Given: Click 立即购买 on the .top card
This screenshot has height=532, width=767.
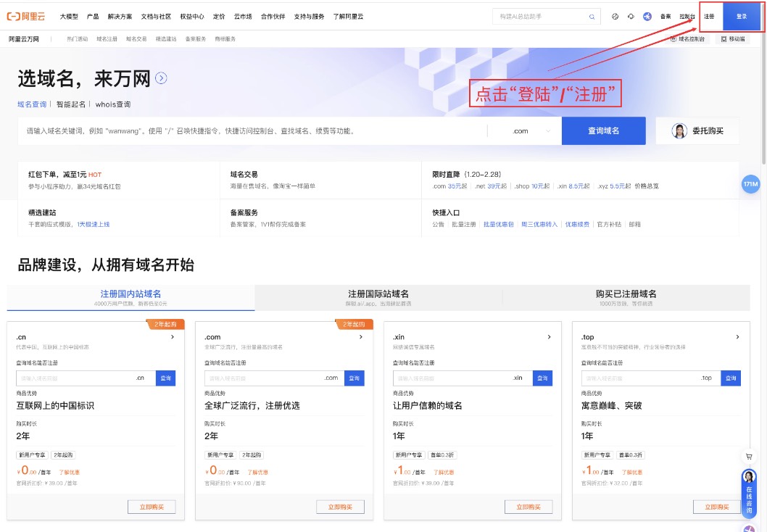Looking at the screenshot, I should point(717,507).
